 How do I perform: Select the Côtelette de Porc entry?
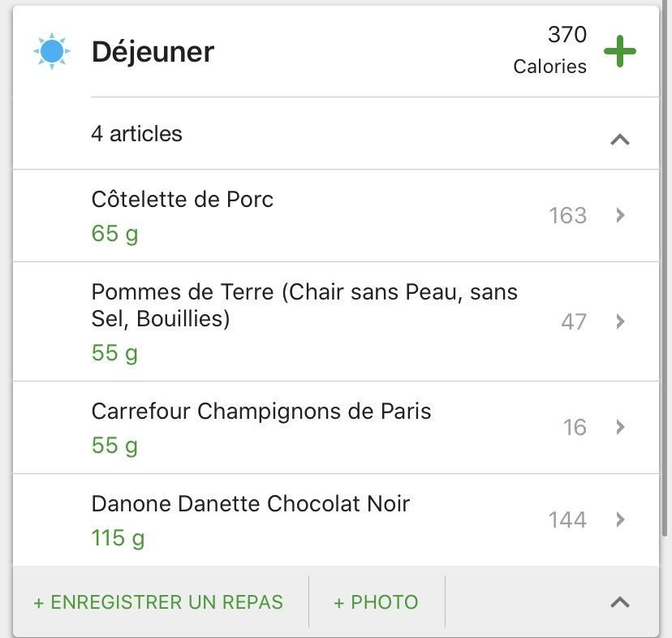tap(183, 200)
